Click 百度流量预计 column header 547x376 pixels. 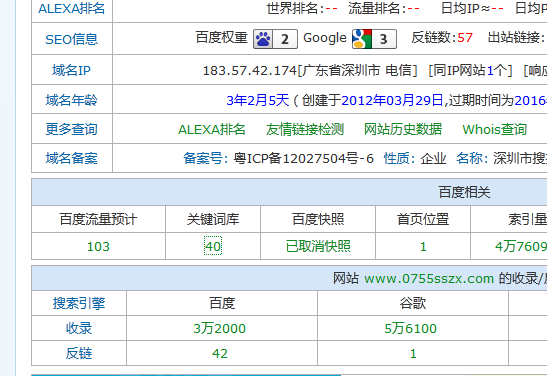pos(98,219)
